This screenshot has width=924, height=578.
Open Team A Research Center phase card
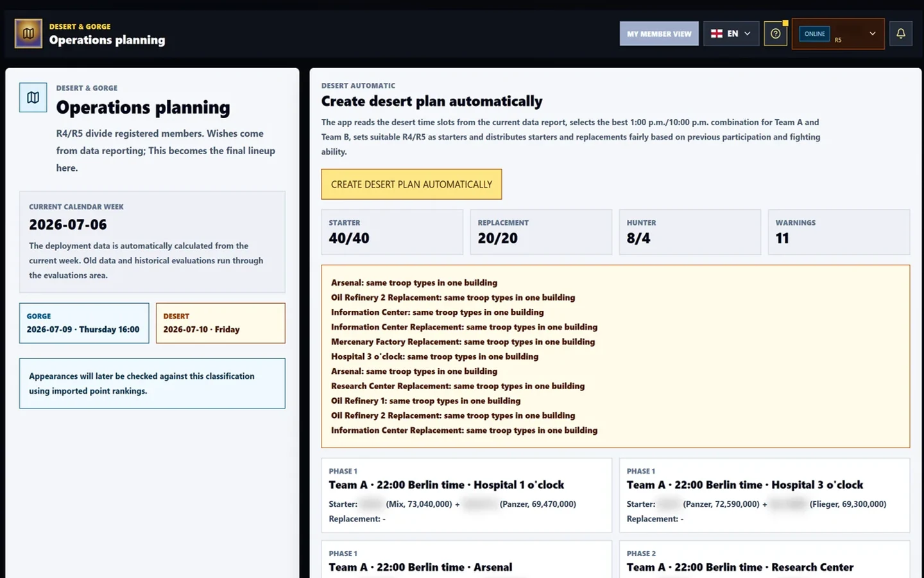(x=764, y=559)
